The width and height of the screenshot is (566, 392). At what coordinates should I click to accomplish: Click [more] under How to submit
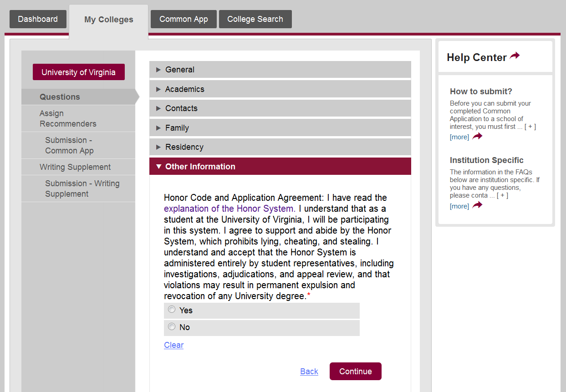coord(459,137)
